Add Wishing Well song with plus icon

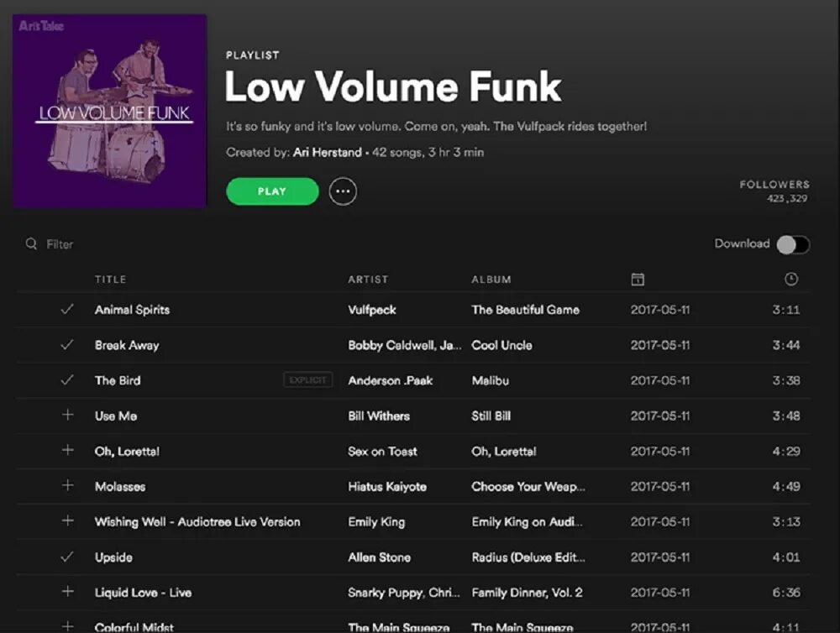(x=67, y=521)
